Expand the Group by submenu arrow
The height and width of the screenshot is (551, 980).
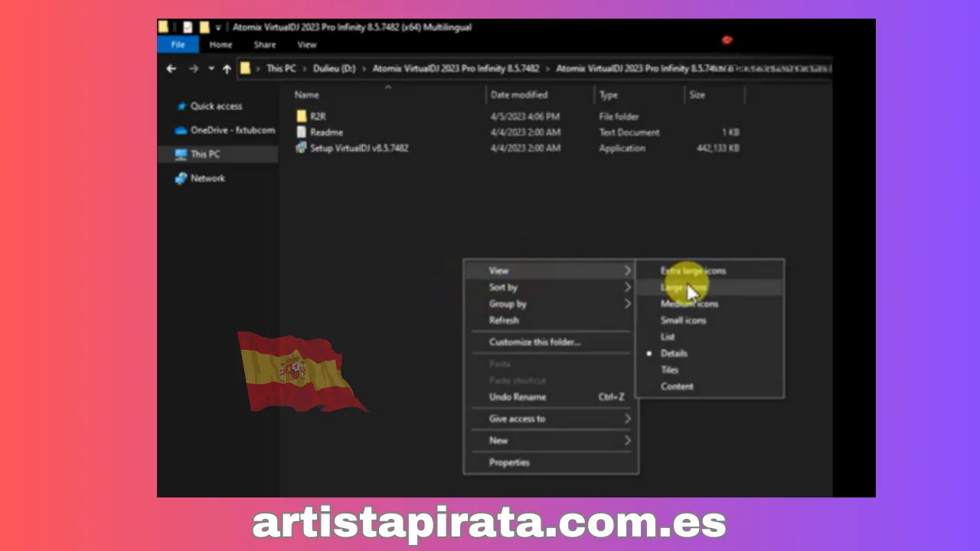627,304
